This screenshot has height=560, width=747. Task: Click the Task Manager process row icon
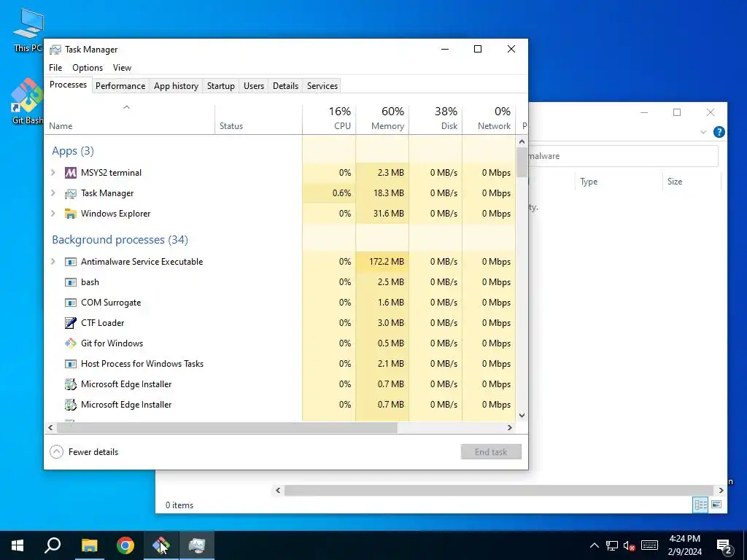(x=71, y=193)
